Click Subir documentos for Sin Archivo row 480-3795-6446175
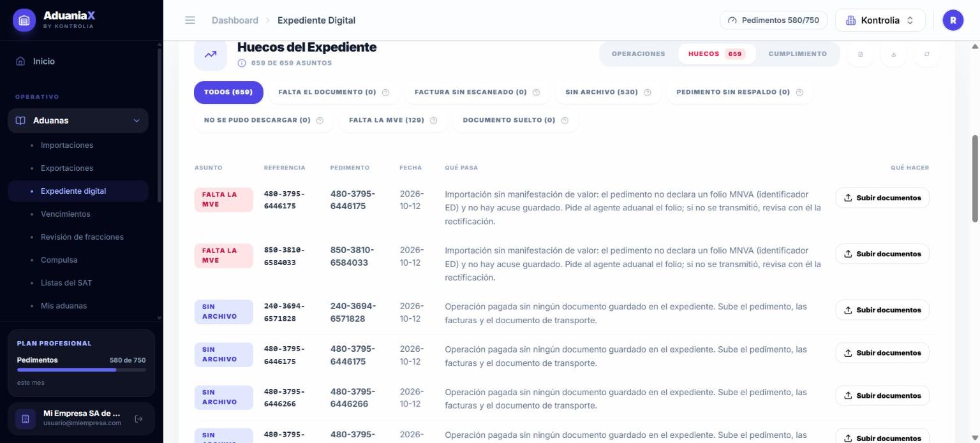 click(x=882, y=352)
